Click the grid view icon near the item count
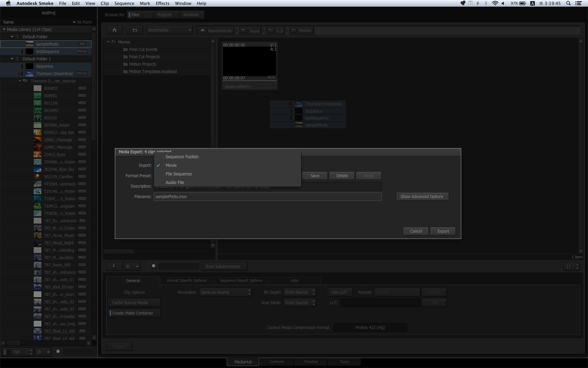Screen dimensions: 588x368 tap(570, 266)
